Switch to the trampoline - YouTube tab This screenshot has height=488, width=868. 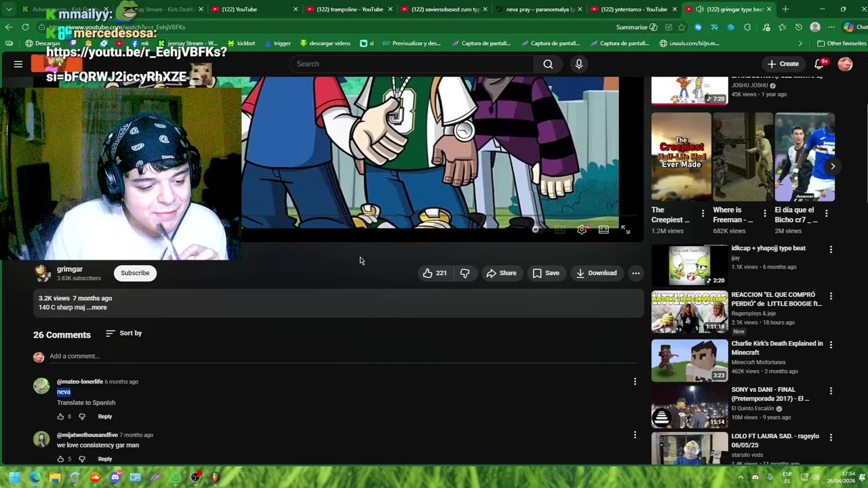(349, 9)
